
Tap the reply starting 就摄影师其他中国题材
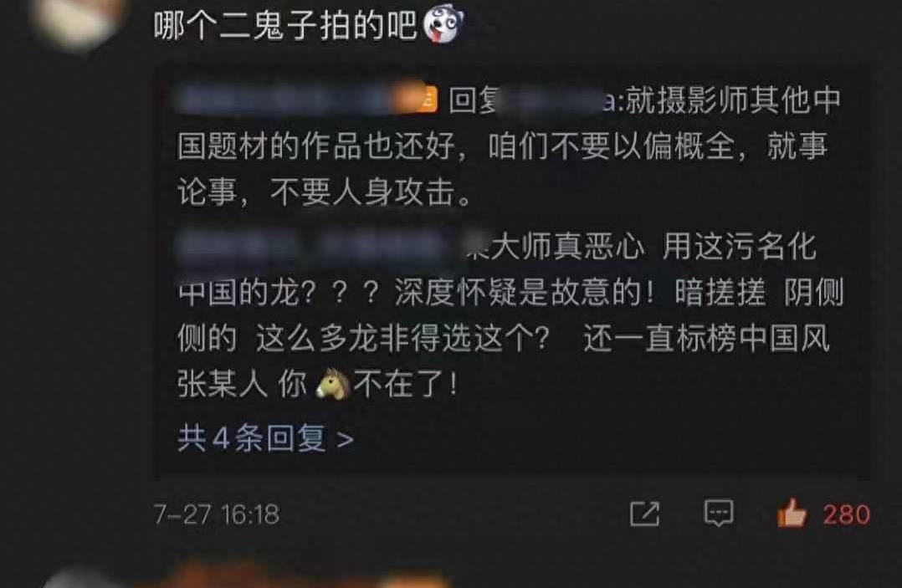tap(509, 145)
